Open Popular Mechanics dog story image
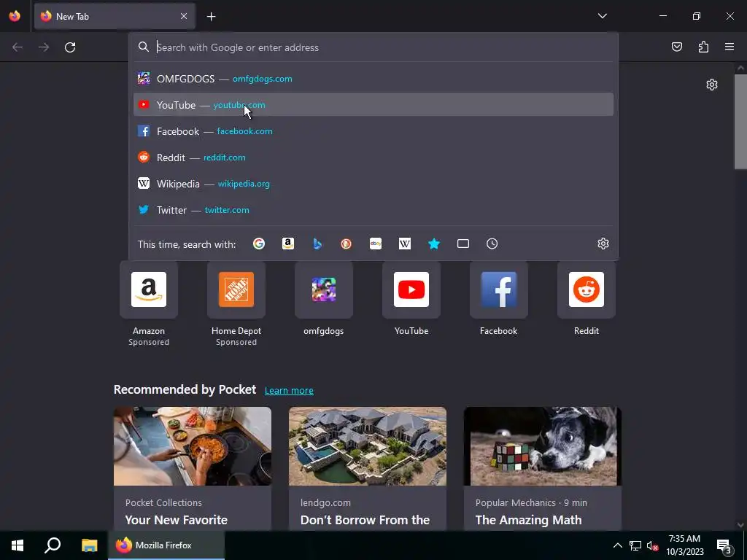 543,446
